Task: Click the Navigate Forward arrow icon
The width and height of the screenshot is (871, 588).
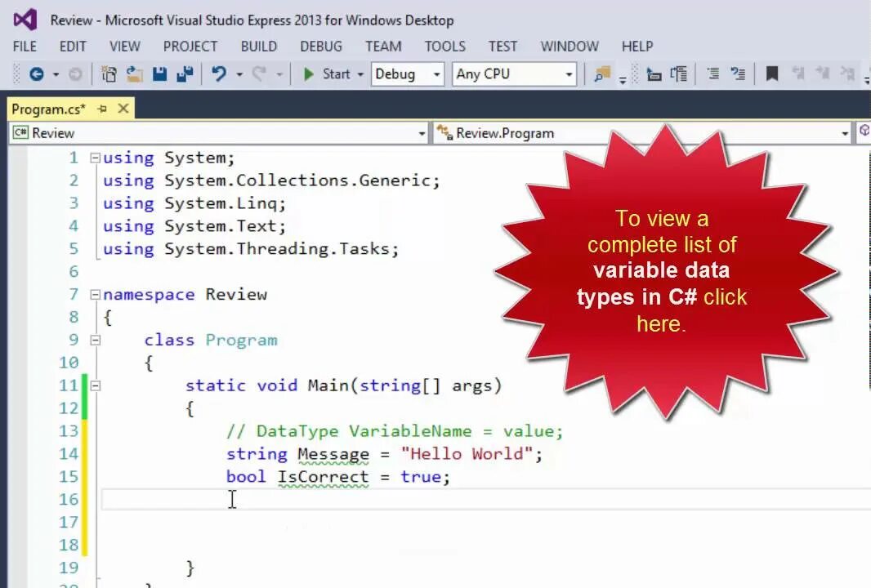Action: click(x=75, y=73)
